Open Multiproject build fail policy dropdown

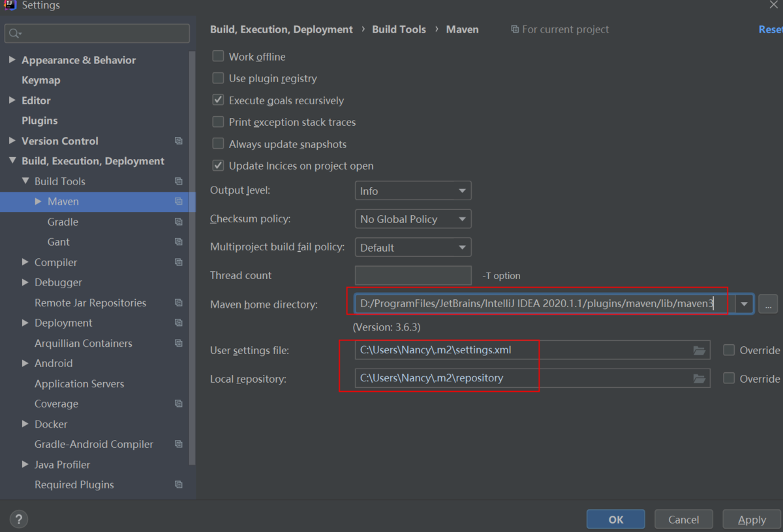pyautogui.click(x=412, y=248)
